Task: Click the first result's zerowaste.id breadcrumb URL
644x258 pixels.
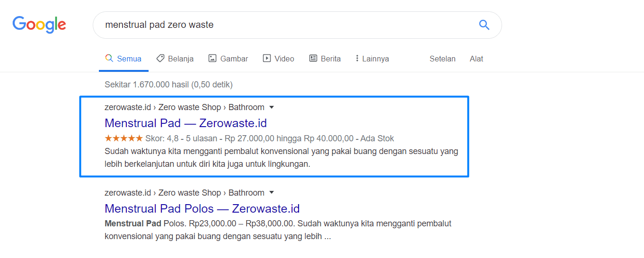Action: point(128,107)
